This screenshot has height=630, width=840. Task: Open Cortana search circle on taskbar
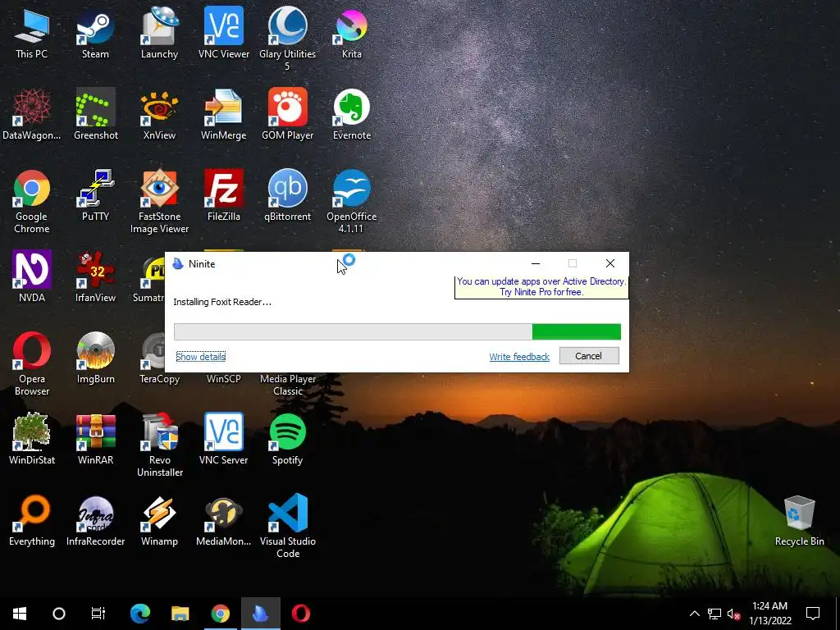(59, 614)
